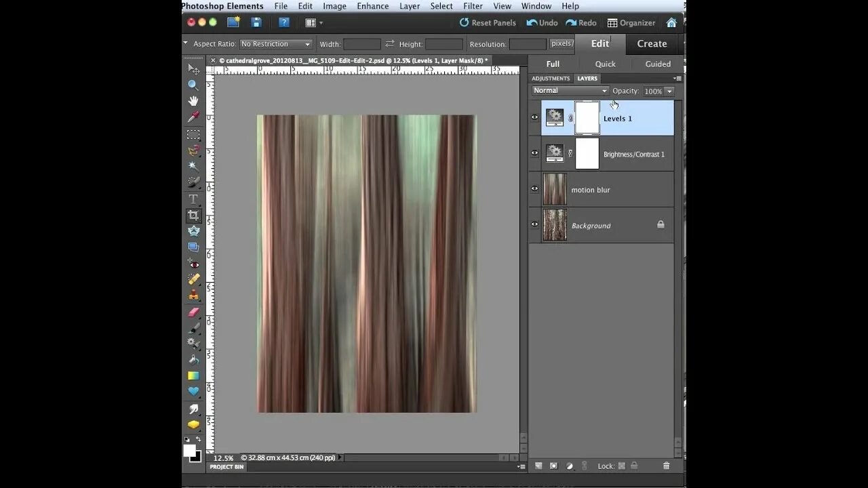Open the Filter menu
This screenshot has width=868, height=488.
point(473,6)
